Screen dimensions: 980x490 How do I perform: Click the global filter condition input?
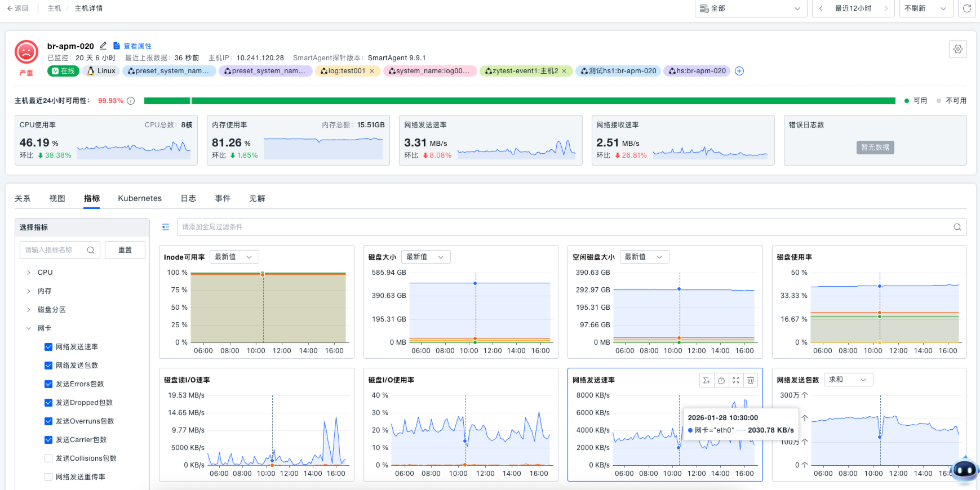tap(564, 227)
